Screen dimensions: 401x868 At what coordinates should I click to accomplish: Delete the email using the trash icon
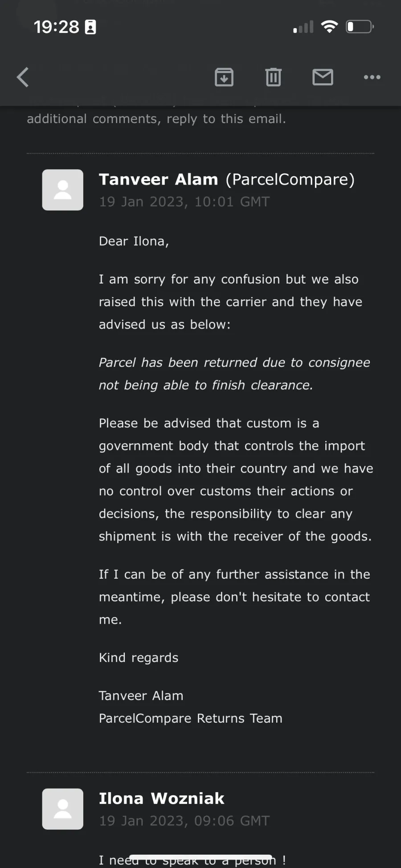coord(274,77)
